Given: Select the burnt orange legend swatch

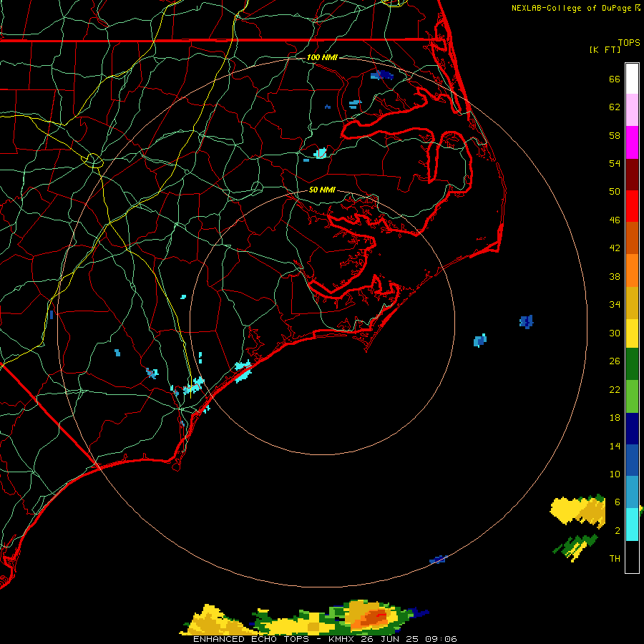Looking at the screenshot, I should [632, 238].
